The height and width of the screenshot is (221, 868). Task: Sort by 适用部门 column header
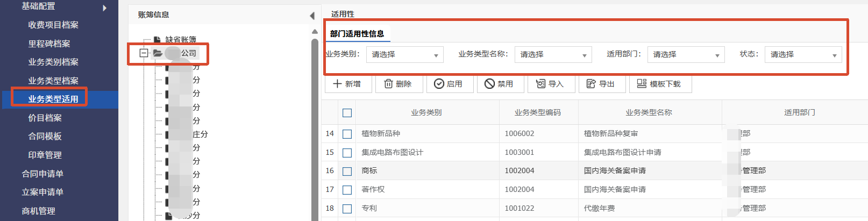[800, 112]
